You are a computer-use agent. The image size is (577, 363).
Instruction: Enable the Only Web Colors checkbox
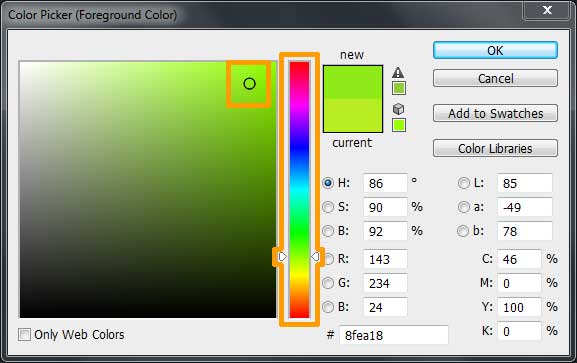point(24,335)
